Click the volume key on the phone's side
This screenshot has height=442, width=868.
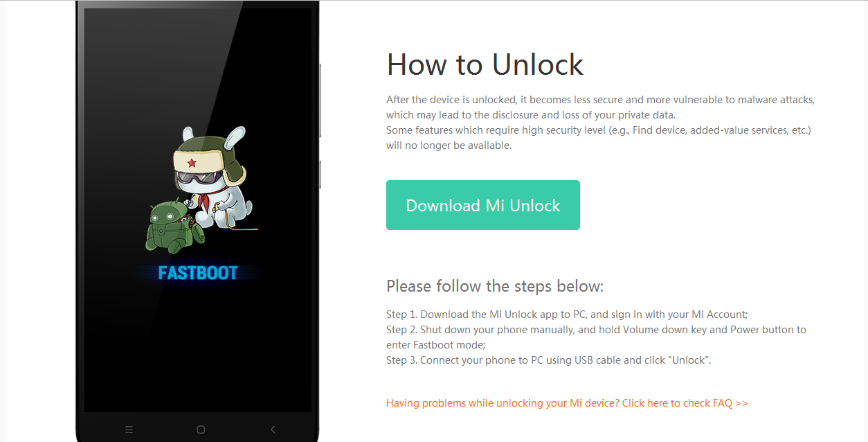tap(320, 100)
